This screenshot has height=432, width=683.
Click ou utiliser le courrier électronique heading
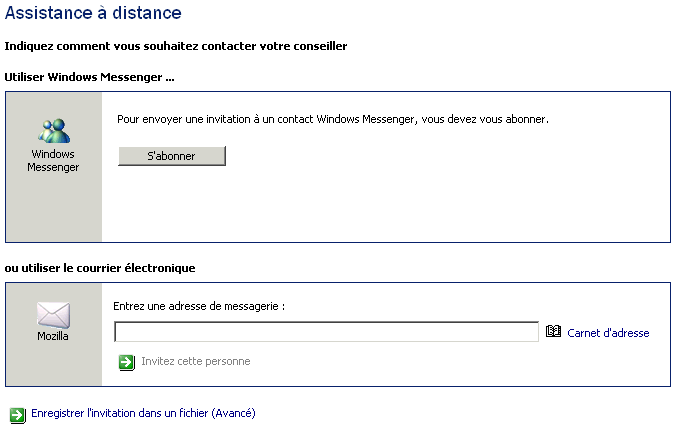[x=100, y=268]
